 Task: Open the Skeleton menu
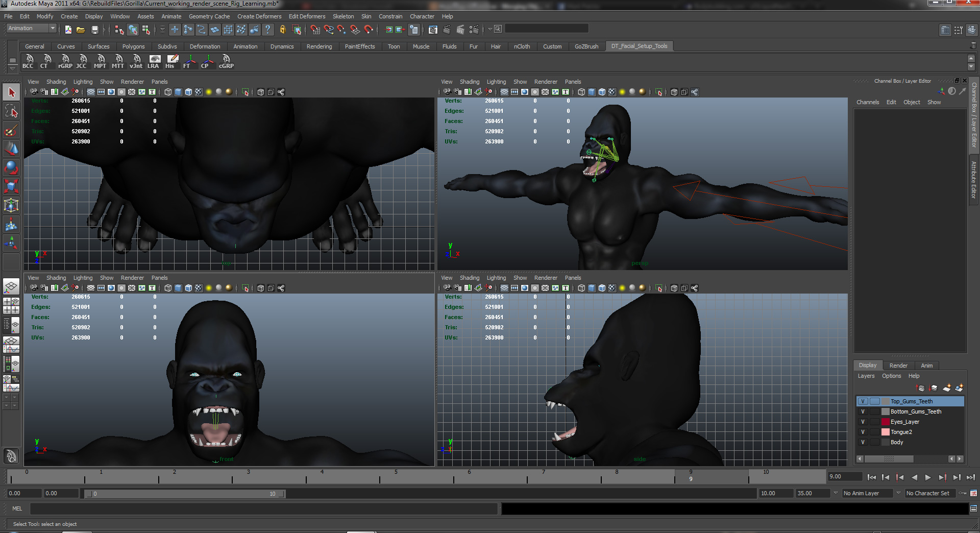343,16
